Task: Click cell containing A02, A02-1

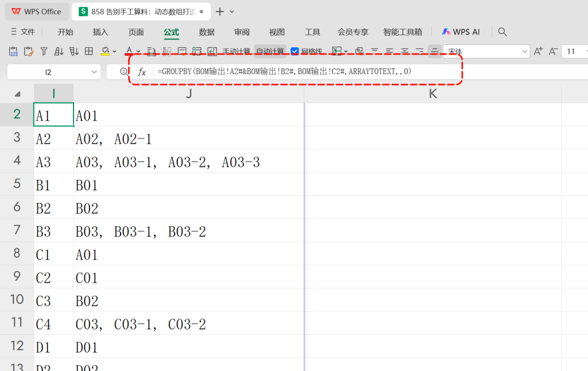Action: 188,138
